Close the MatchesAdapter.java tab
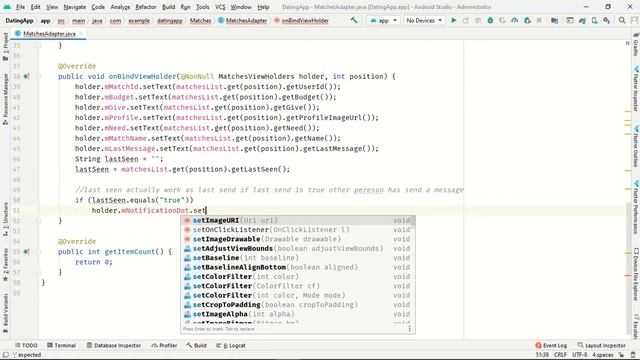Viewport: 640px width, 360px height. pyautogui.click(x=81, y=33)
